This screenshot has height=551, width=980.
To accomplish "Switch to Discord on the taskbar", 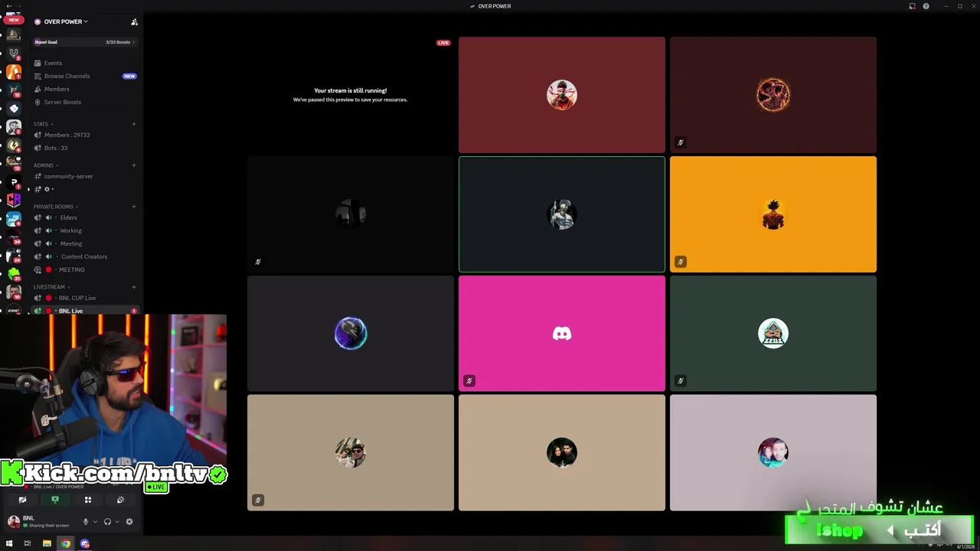I will point(85,543).
